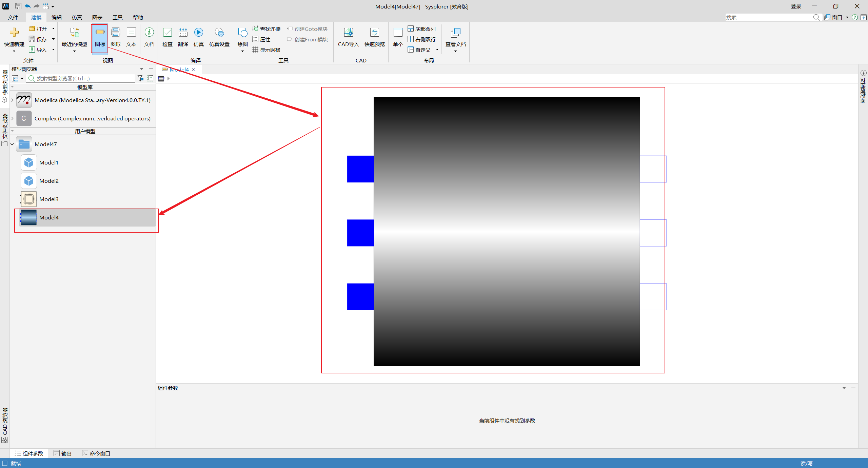This screenshot has width=868, height=468.
Task: Open CAD Browser (CAD浏览器) side panel
Action: click(x=5, y=425)
